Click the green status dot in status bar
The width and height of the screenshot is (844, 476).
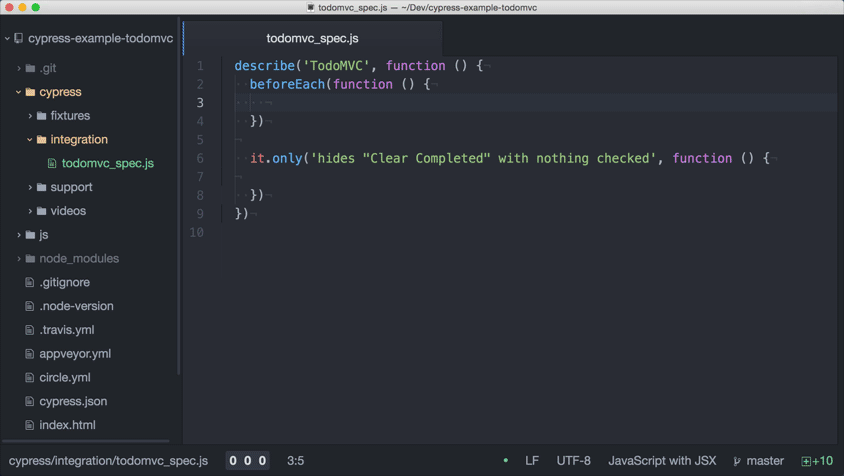(x=505, y=460)
